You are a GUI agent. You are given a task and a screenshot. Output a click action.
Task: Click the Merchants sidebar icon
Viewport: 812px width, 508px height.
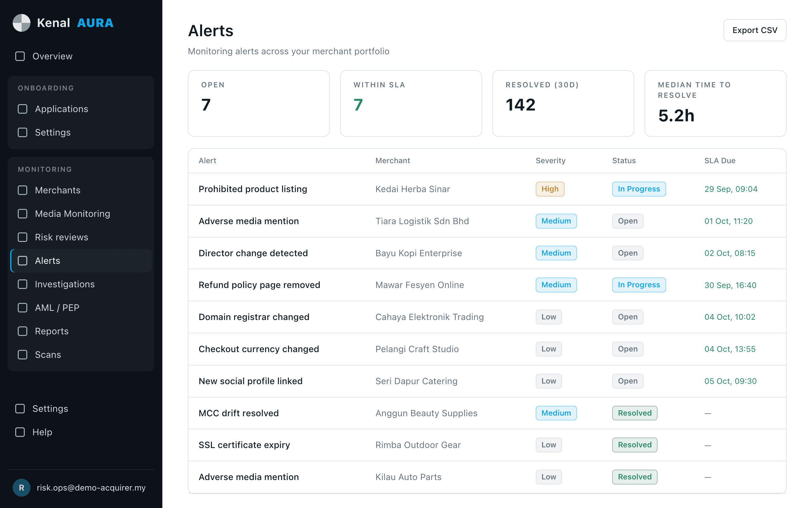(23, 190)
